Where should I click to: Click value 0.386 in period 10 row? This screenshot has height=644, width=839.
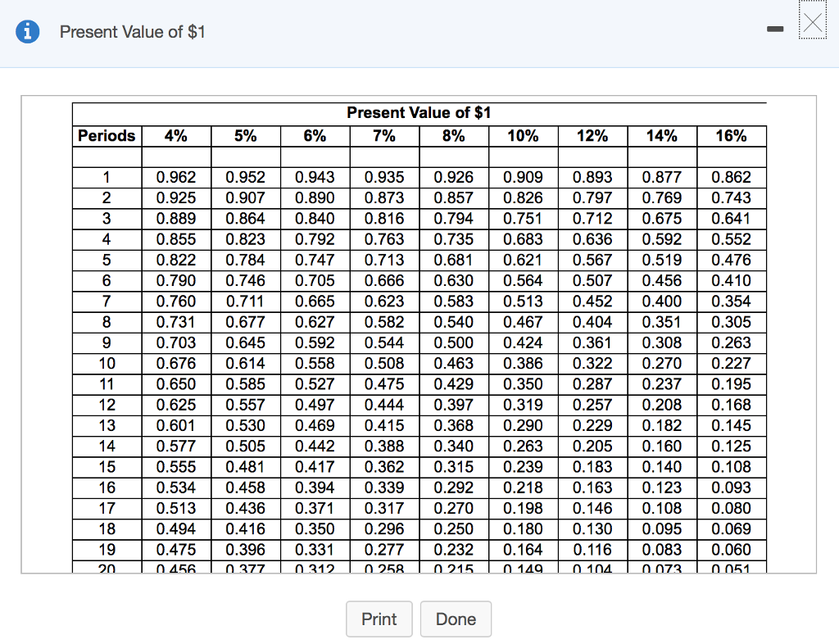523,364
